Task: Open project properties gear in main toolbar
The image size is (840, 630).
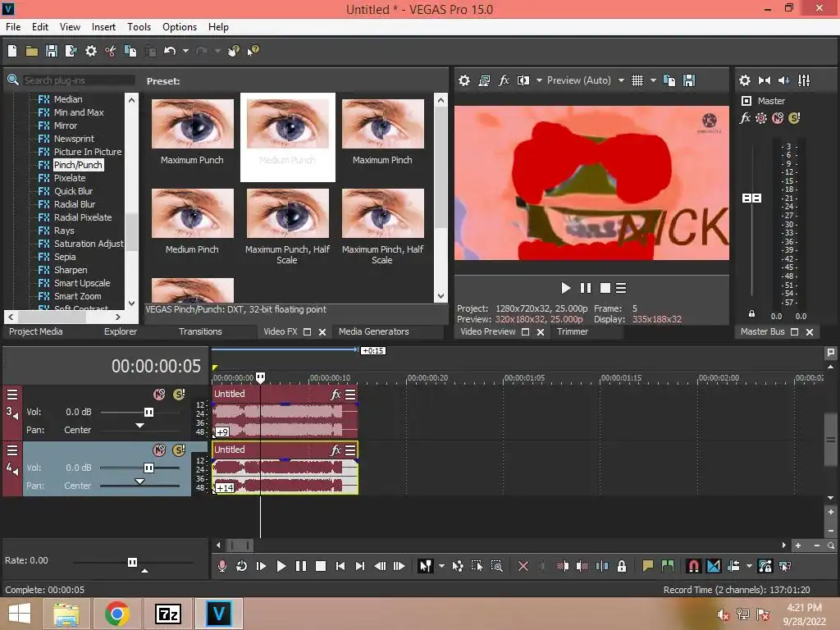Action: (91, 51)
